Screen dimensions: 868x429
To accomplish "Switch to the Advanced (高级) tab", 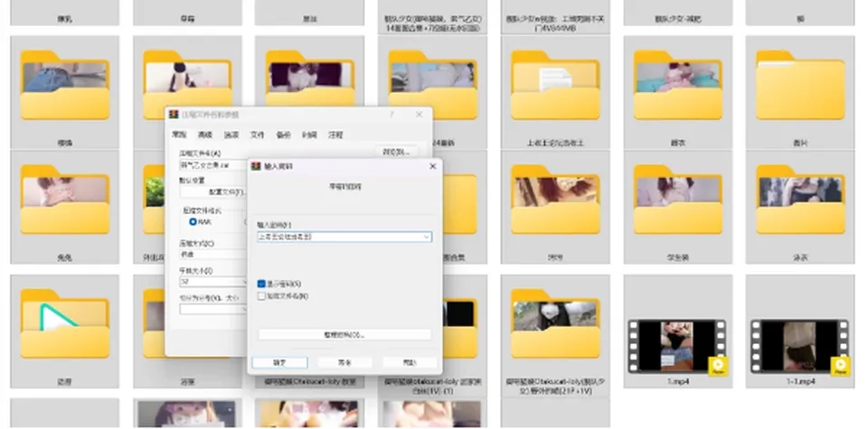I will coord(205,135).
